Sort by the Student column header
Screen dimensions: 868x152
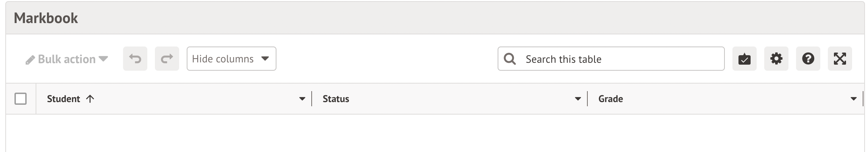point(63,99)
